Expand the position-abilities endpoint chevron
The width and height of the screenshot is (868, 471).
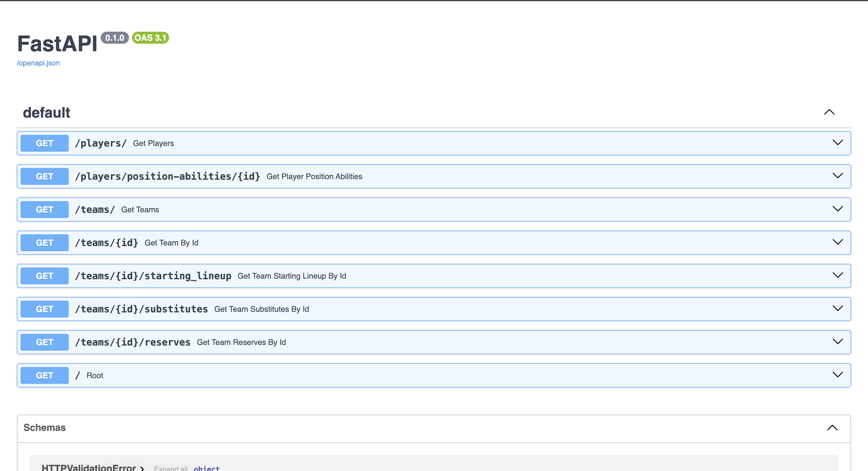(837, 176)
